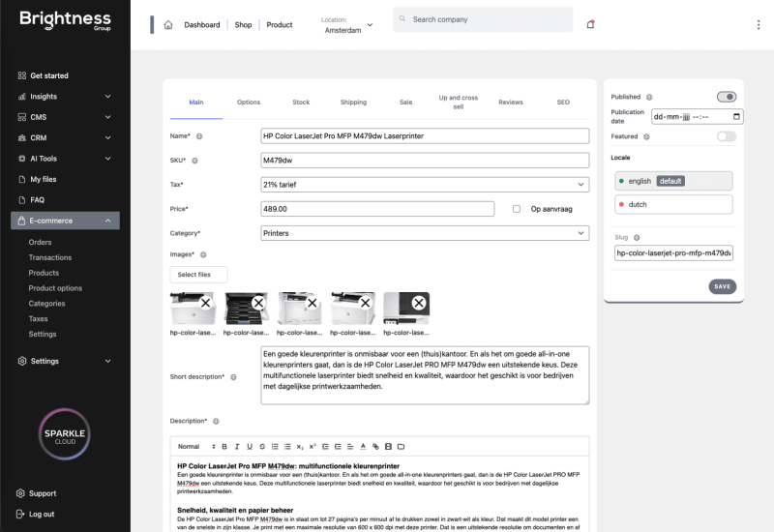This screenshot has height=532, width=774.
Task: Expand the AI Tools sidebar menu
Action: pyautogui.click(x=65, y=159)
